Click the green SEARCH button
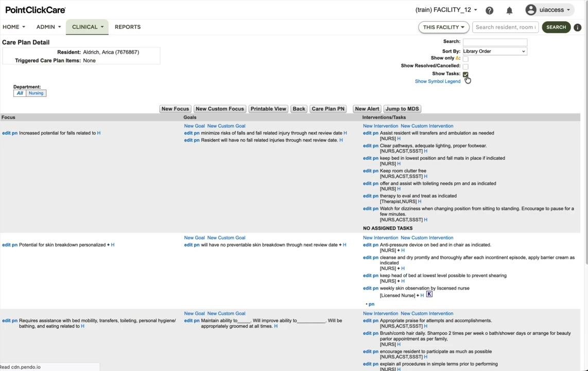 556,27
